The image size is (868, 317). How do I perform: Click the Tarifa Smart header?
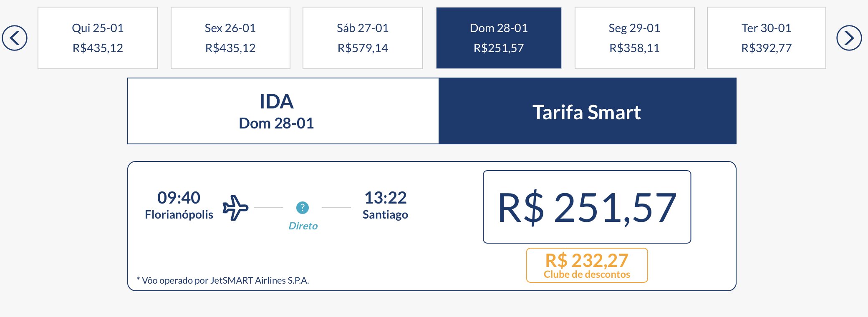click(587, 111)
